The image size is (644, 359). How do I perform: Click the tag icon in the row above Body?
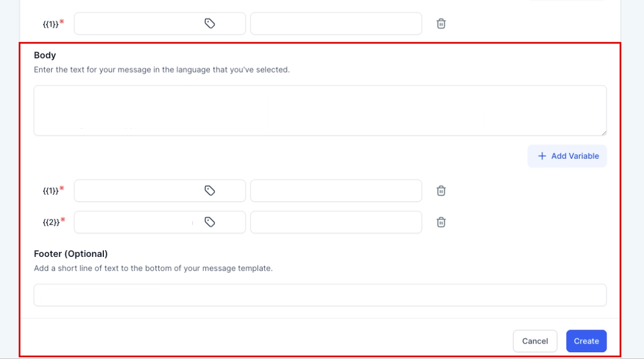[210, 24]
